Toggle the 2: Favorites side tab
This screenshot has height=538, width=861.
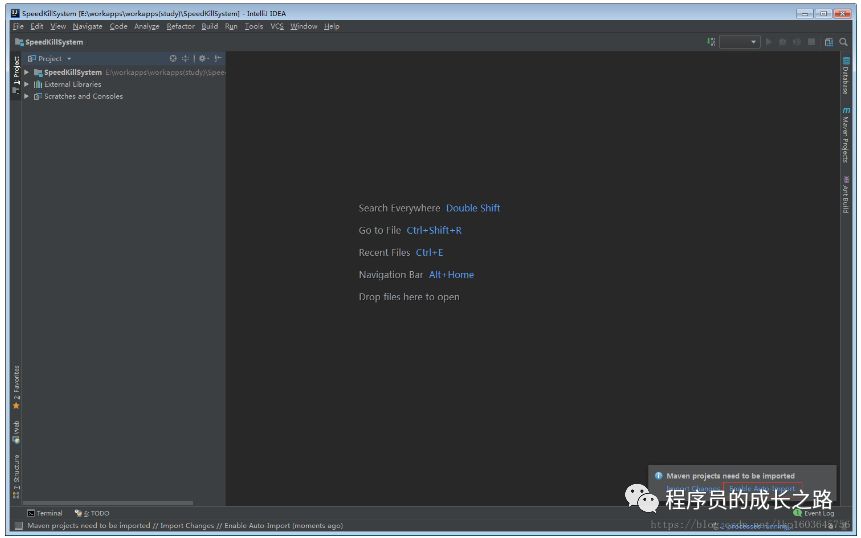16,388
